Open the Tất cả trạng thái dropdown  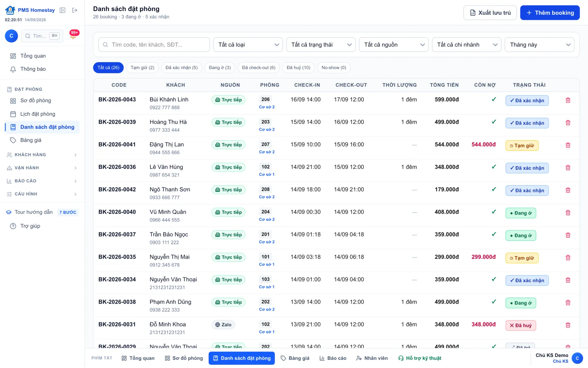point(321,45)
